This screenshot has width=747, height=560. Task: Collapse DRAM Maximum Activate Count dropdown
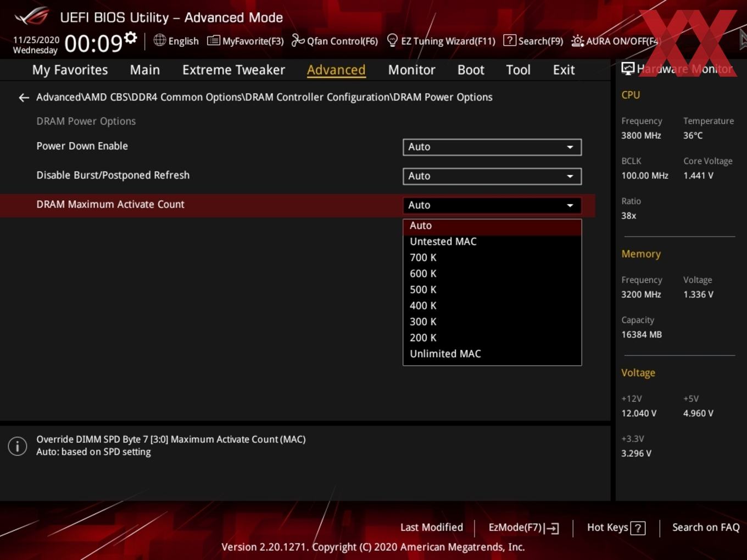coord(492,205)
